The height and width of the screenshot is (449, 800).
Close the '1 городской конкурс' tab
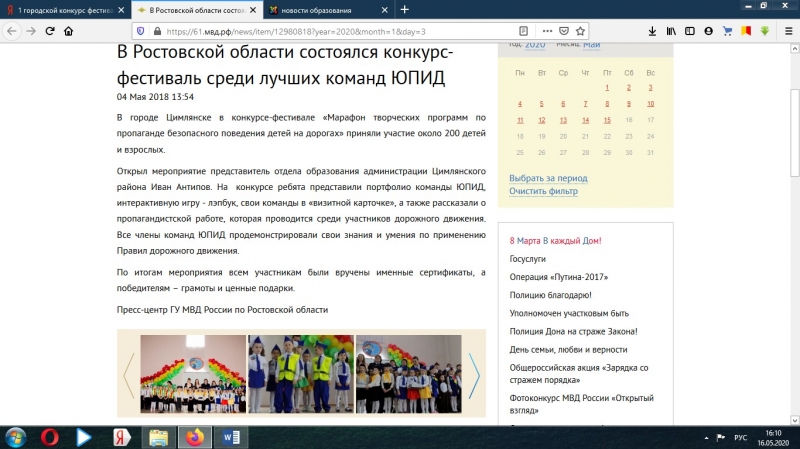[121, 10]
